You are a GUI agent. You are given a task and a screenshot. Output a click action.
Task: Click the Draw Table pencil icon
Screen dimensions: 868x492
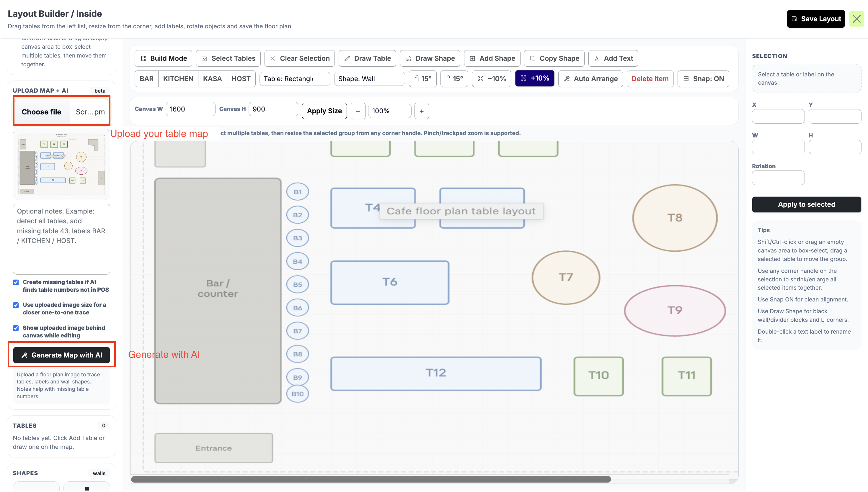[347, 58]
